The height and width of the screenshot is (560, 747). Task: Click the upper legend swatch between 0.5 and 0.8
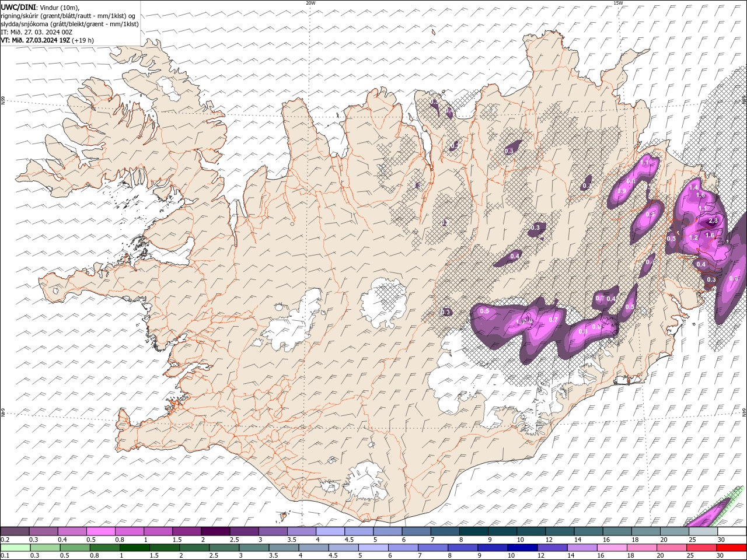pos(101,531)
